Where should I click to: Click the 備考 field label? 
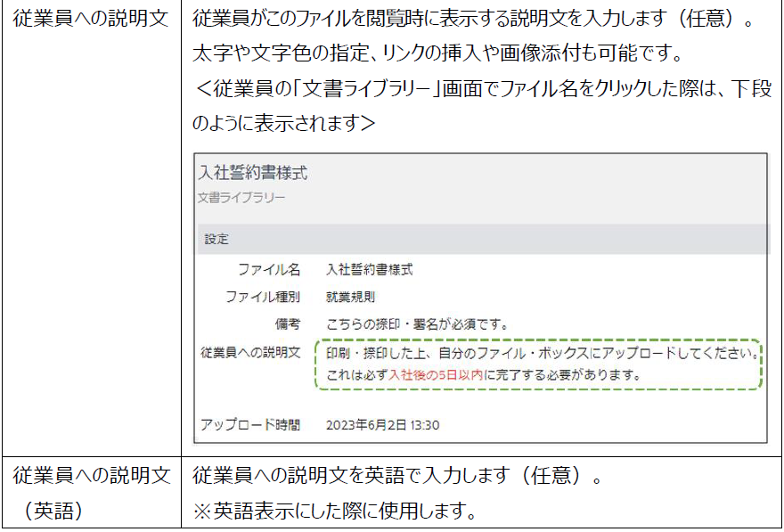coord(287,324)
